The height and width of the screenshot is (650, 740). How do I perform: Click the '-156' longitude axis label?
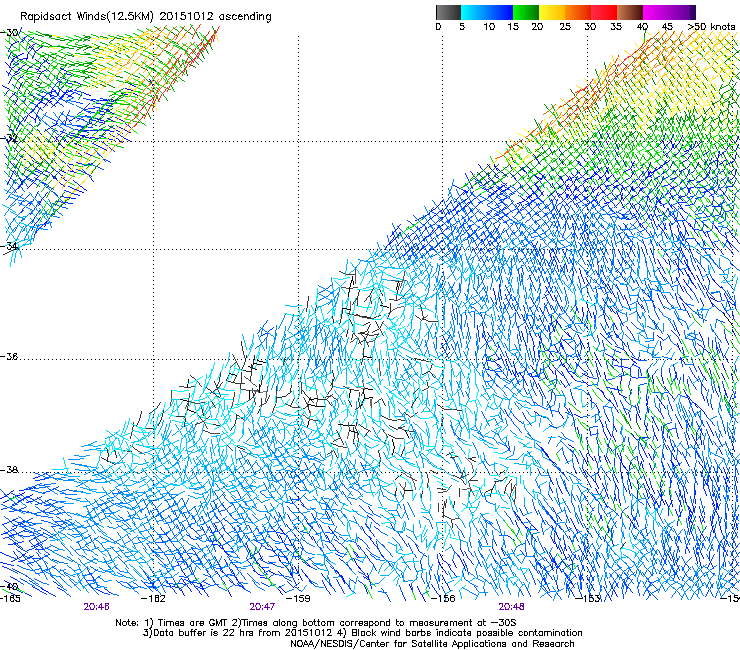point(443,599)
